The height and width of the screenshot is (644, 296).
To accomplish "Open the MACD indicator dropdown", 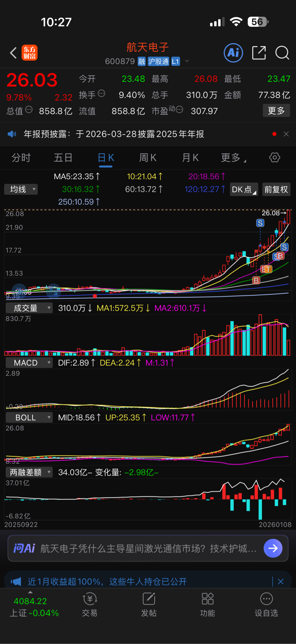I will pyautogui.click(x=29, y=363).
